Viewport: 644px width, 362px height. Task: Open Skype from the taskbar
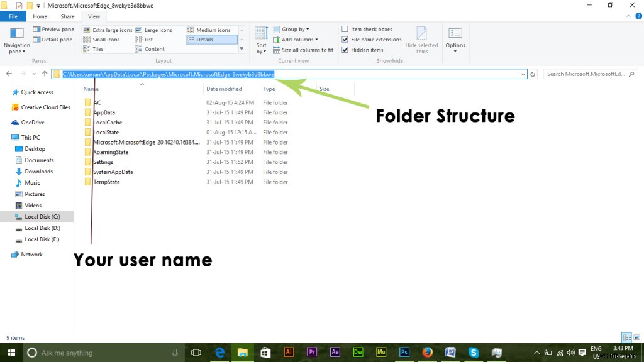click(473, 352)
